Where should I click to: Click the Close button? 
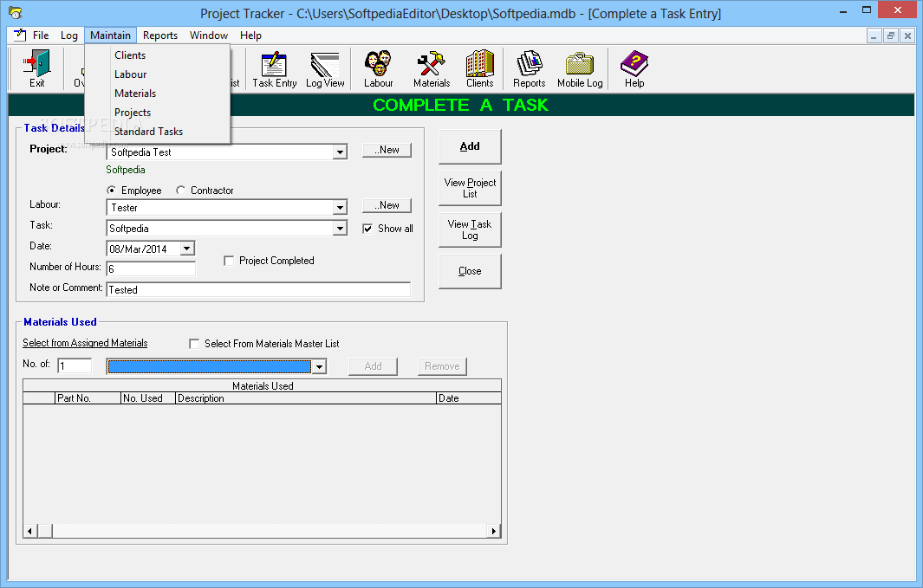[470, 271]
